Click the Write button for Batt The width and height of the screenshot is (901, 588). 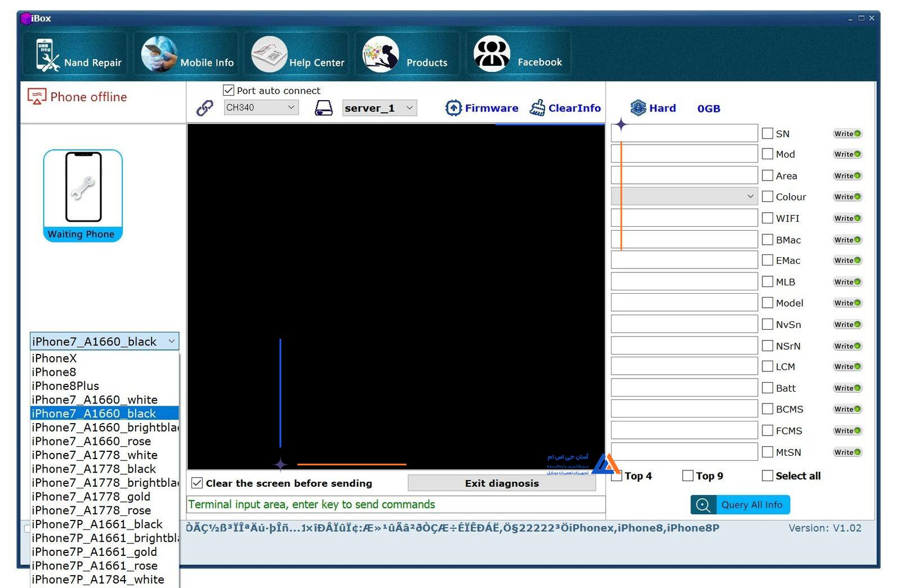(848, 388)
